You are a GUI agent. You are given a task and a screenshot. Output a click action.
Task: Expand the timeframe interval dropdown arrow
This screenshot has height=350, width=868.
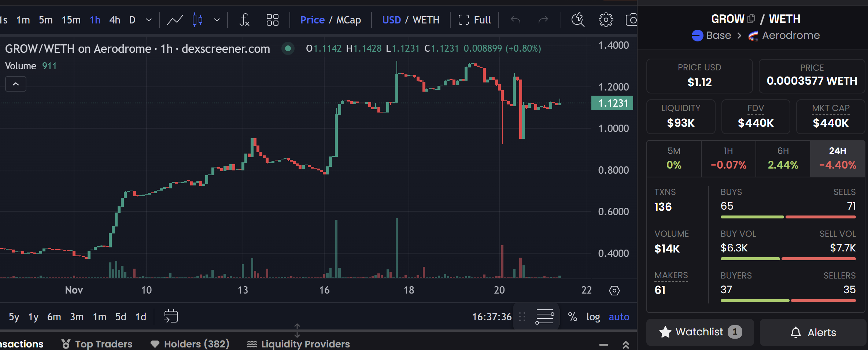click(149, 20)
